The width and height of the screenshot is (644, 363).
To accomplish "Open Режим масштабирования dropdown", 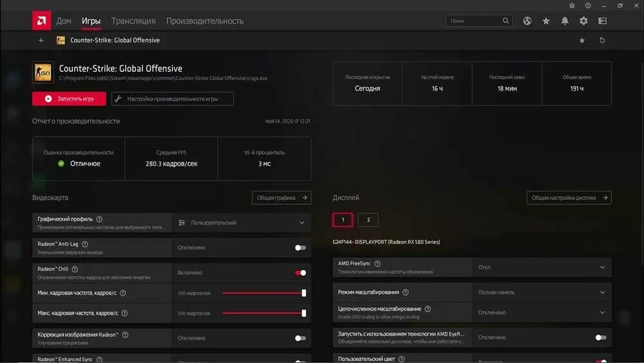I will 542,292.
